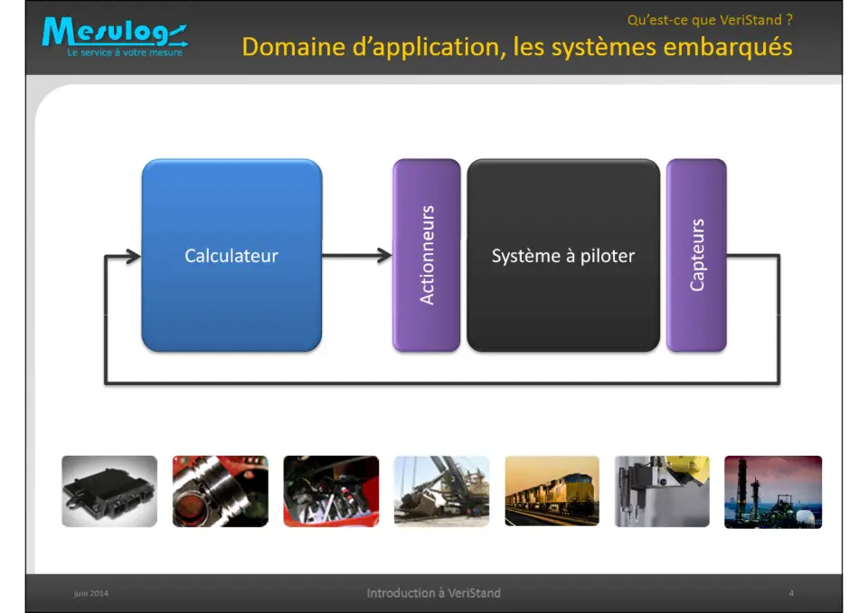
Task: Click the 'juin 2014' footer date
Action: pos(91,593)
